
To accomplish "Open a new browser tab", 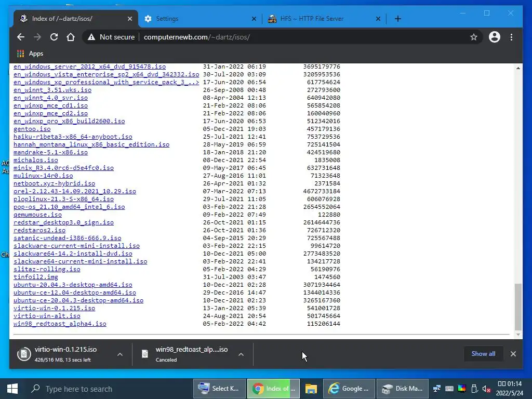I will click(398, 19).
